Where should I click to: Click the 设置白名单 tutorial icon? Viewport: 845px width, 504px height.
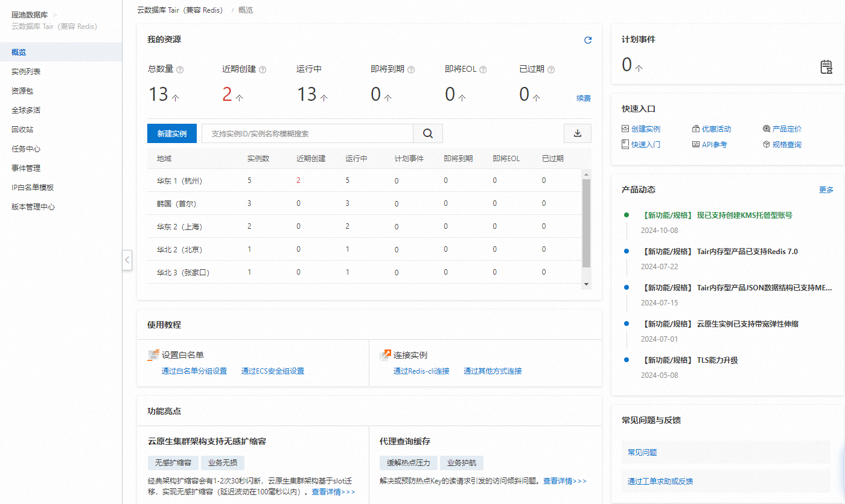[x=153, y=355]
